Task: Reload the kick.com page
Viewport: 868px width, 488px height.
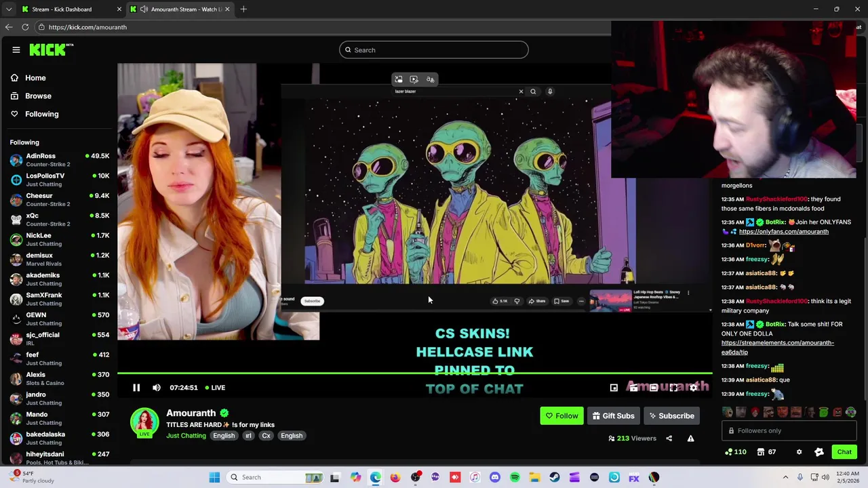Action: click(25, 27)
